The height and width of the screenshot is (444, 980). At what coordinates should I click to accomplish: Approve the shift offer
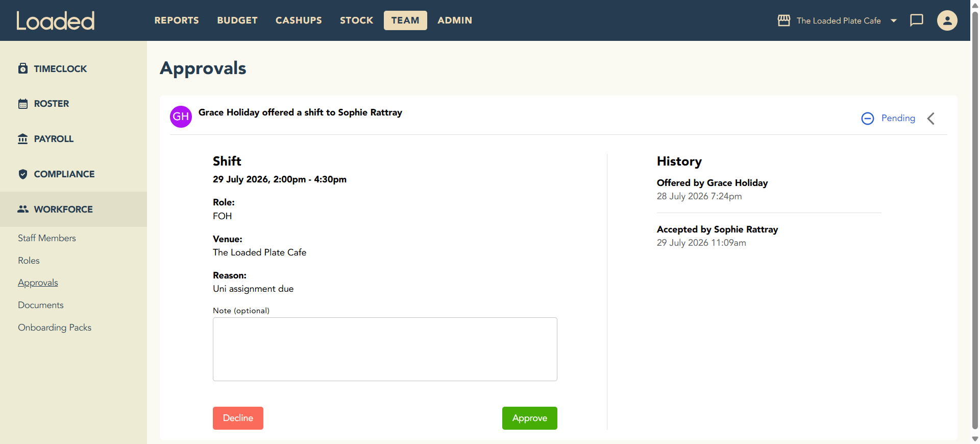point(530,418)
